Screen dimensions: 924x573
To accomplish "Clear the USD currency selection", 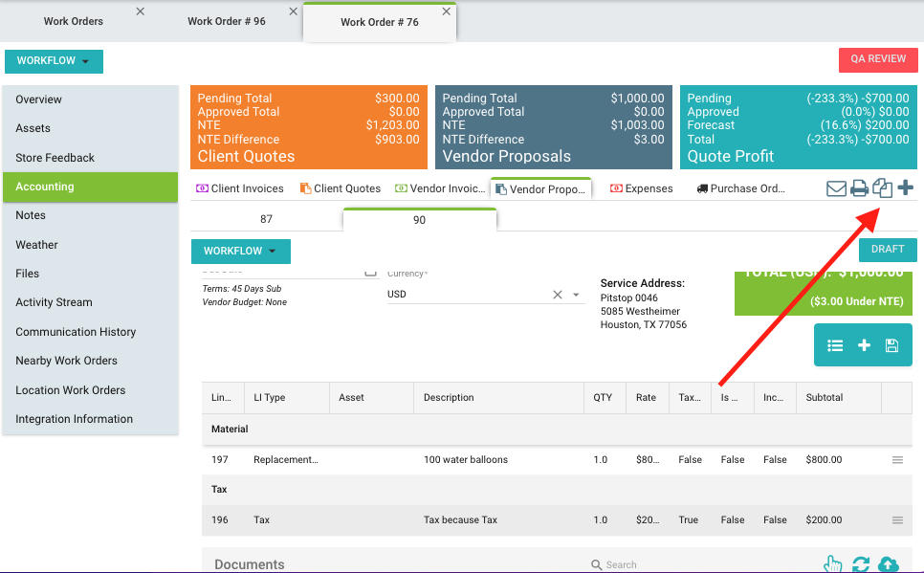I will (x=558, y=295).
